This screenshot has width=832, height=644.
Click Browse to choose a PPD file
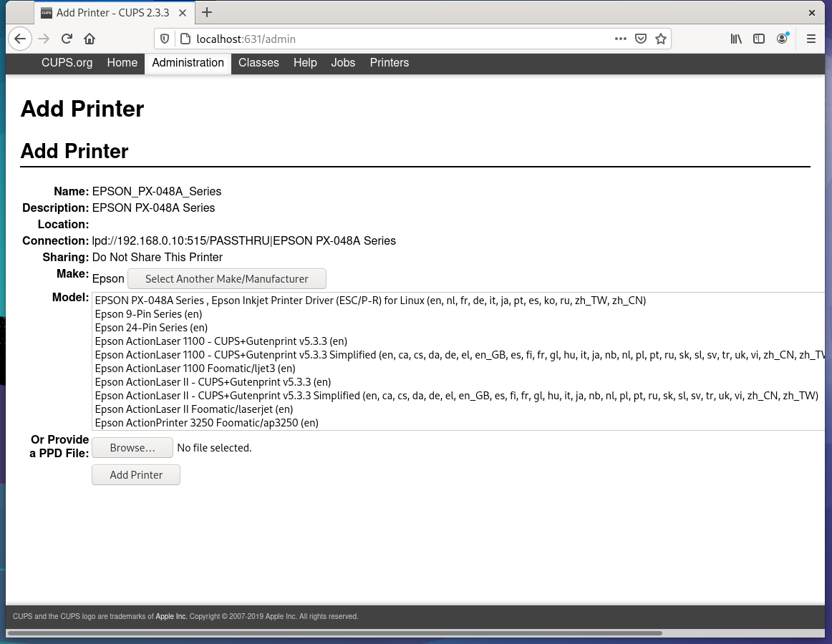[x=132, y=448]
